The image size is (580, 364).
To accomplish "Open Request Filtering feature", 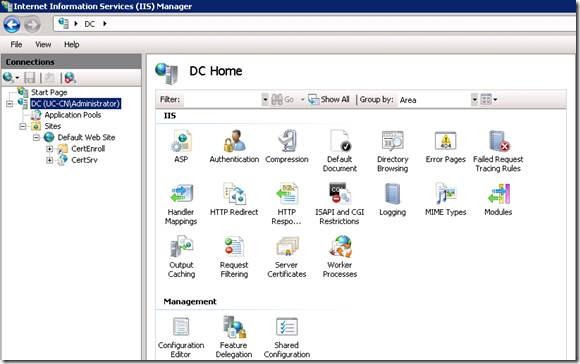I will tap(234, 257).
